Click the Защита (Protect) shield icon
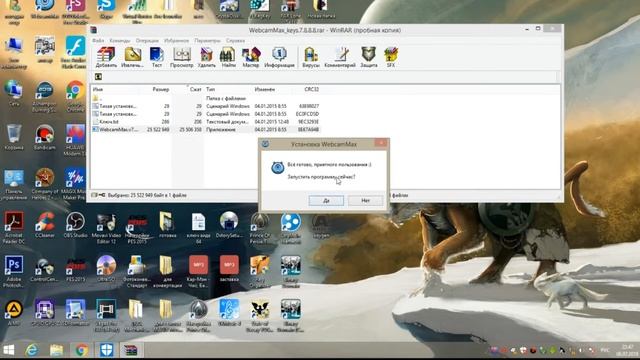Screen dimensions: 640x360 point(369,57)
